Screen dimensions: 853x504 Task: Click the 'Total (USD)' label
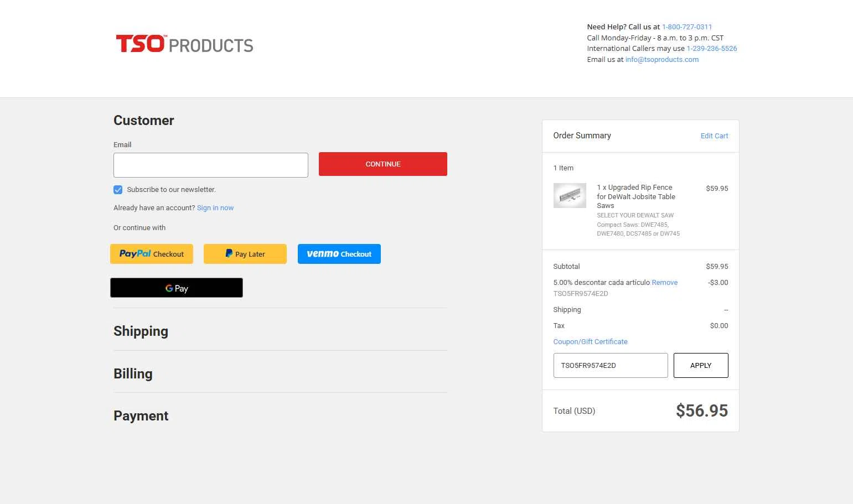tap(574, 411)
